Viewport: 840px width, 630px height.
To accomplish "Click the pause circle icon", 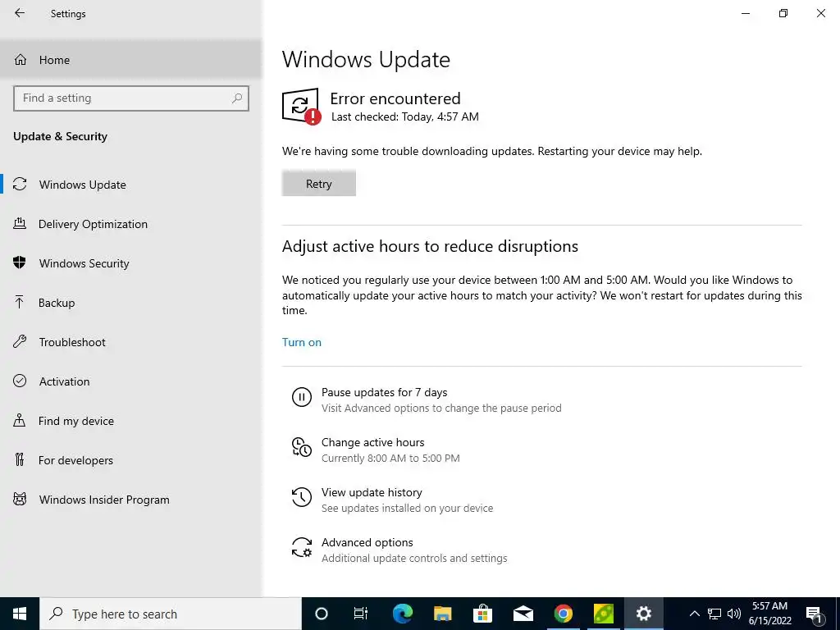I will (x=302, y=398).
